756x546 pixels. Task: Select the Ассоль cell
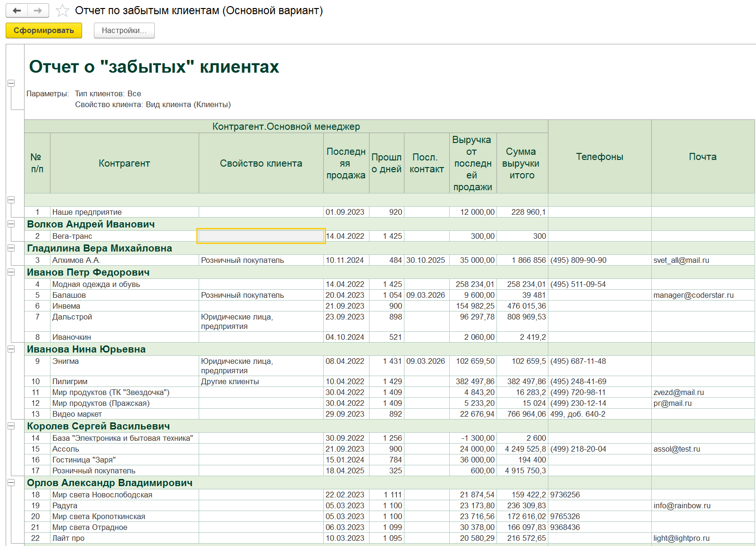click(124, 449)
